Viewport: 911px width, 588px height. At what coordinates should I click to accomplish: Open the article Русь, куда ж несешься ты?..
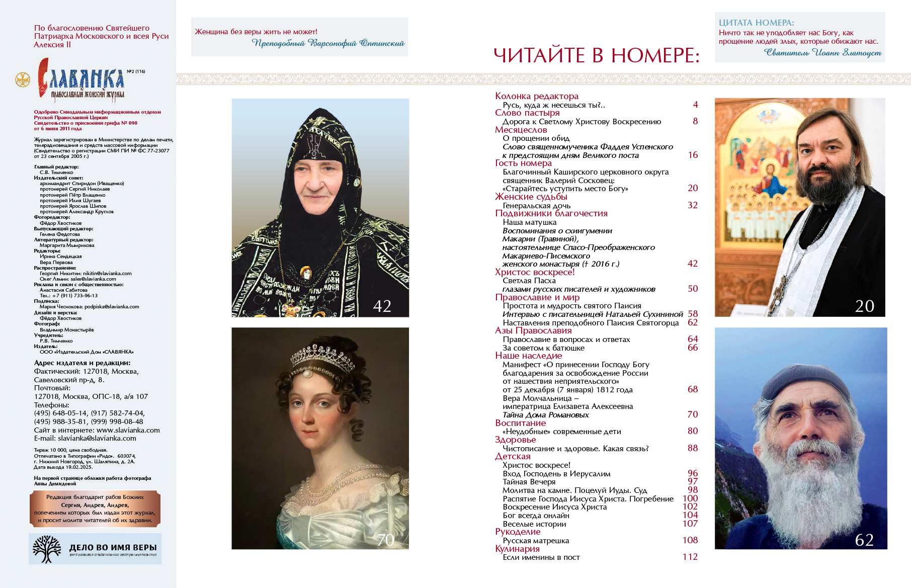pos(554,105)
